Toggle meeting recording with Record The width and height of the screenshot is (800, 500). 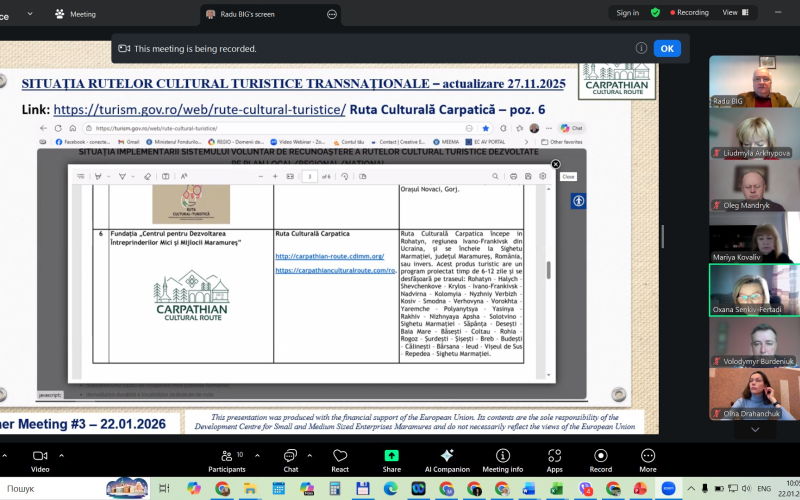coord(600,458)
